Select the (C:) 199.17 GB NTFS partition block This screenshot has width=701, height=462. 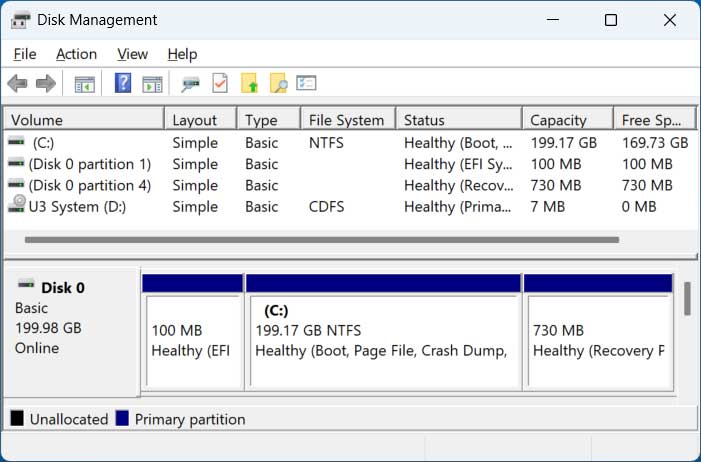click(381, 340)
